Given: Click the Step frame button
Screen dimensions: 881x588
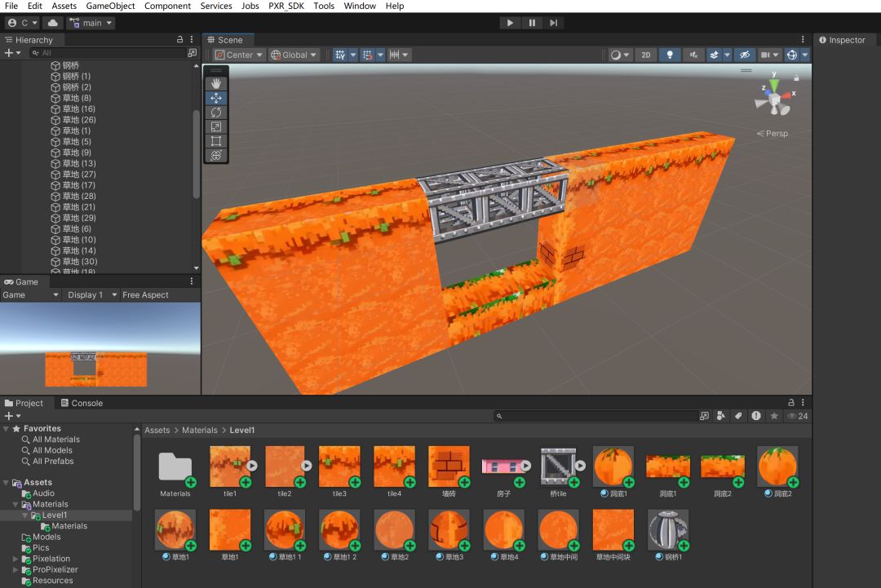Looking at the screenshot, I should click(554, 23).
